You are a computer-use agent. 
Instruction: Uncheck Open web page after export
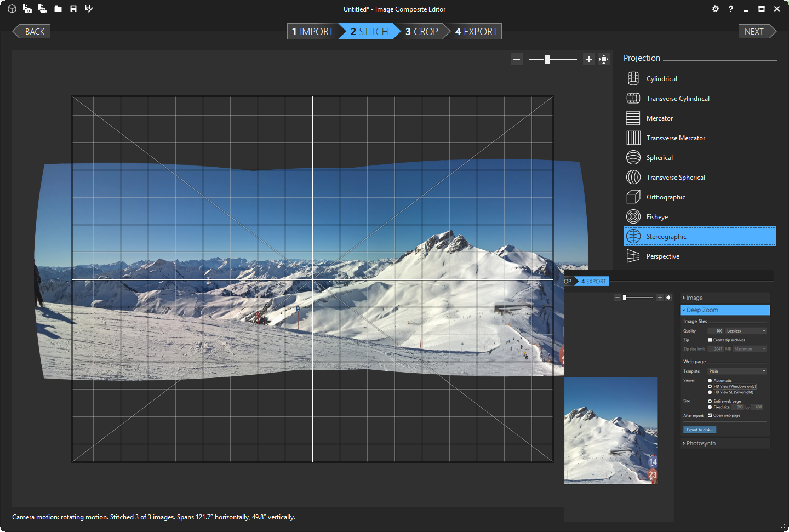(x=710, y=415)
